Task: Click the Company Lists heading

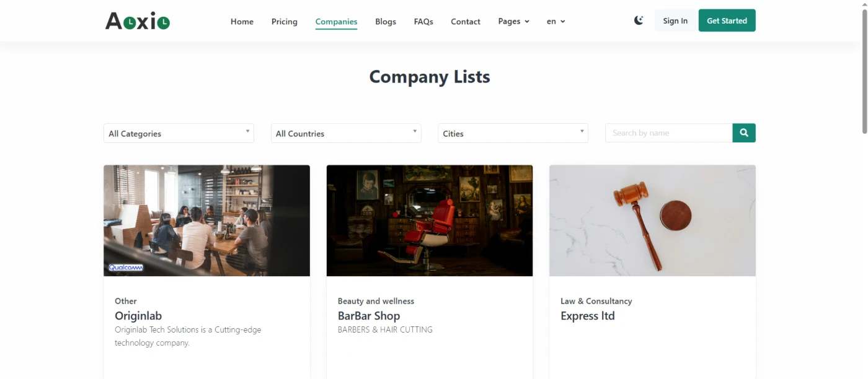Action: (x=430, y=77)
